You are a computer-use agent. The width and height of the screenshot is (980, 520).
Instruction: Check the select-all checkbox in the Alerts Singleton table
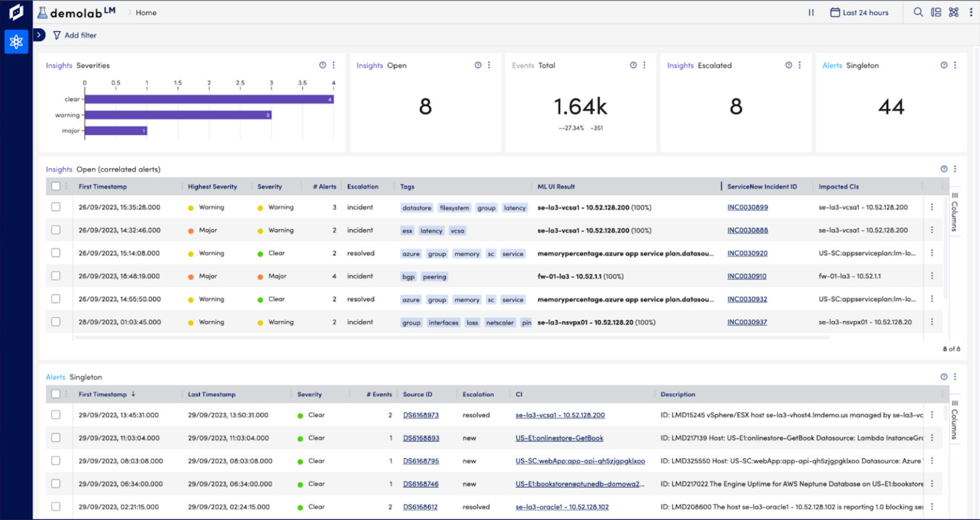pyautogui.click(x=56, y=394)
